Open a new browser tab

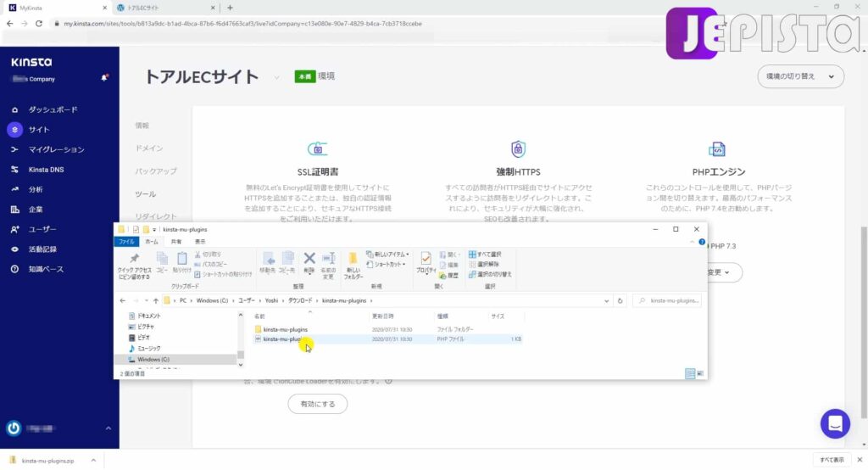pyautogui.click(x=230, y=8)
